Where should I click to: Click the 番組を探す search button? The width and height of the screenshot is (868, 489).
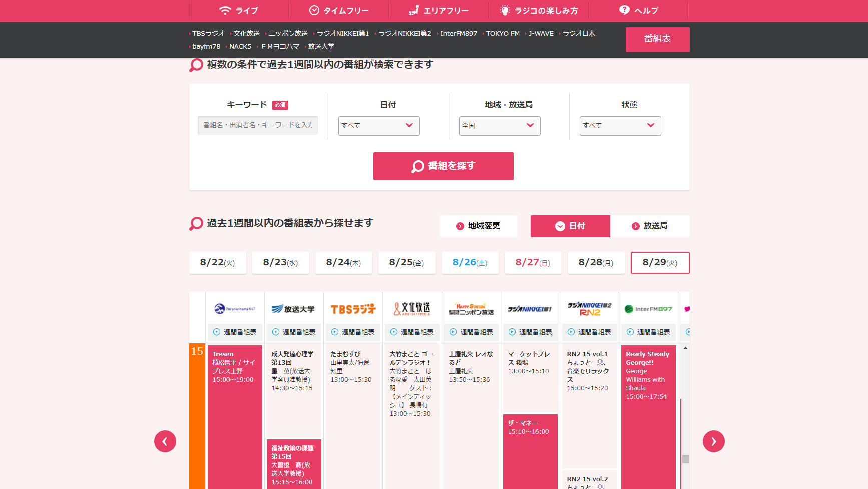tap(444, 166)
